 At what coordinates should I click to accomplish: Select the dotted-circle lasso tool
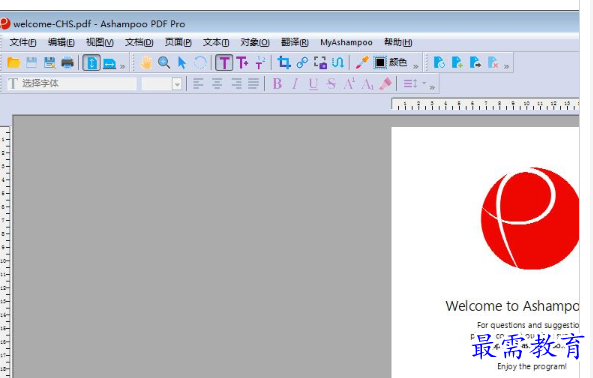point(200,62)
